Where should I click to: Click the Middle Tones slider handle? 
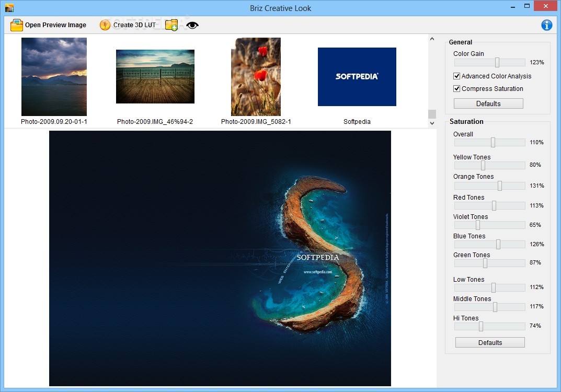[495, 307]
